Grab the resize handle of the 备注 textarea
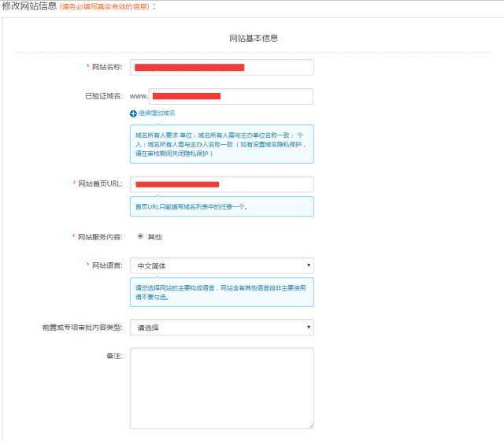504x441 pixels. 310,425
